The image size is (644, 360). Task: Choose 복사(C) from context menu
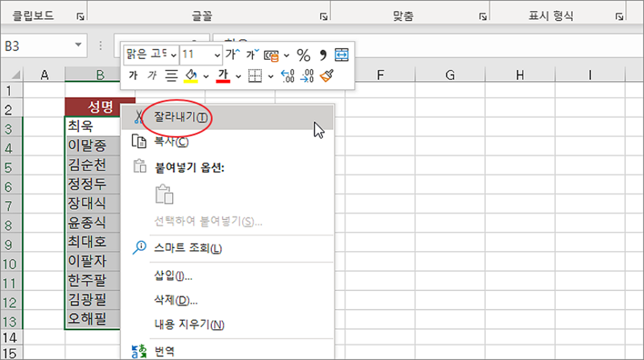(228, 141)
